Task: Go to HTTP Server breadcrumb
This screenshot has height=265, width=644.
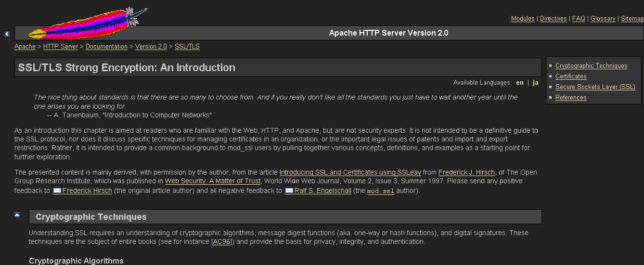Action: tap(61, 47)
